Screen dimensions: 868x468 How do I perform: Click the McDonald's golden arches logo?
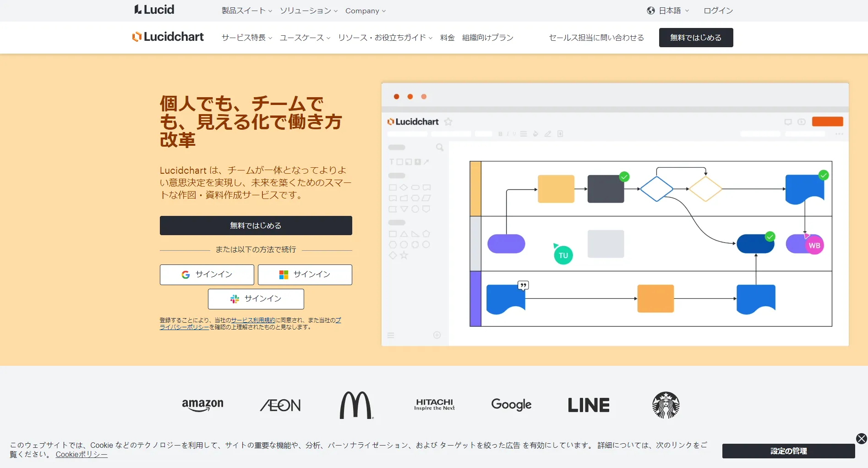(356, 405)
